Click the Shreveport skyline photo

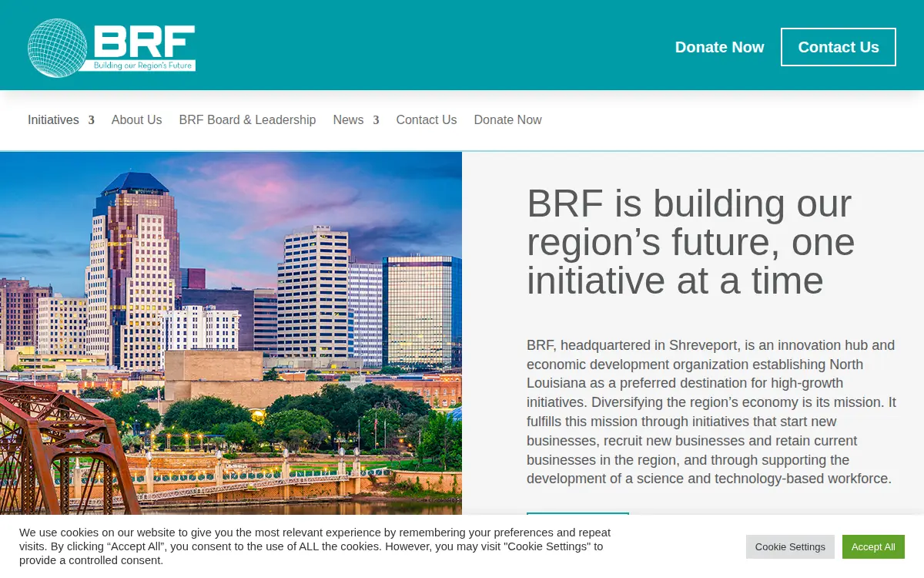tap(231, 333)
